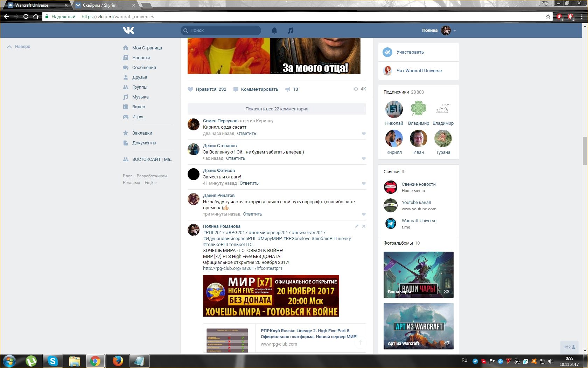Click the Поиск search field

click(221, 30)
